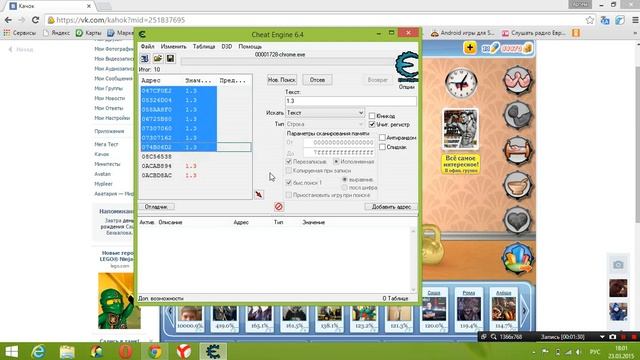Screen dimensions: 640x360
Task: Toggle the Исполняемая checkbox
Action: coord(336,162)
